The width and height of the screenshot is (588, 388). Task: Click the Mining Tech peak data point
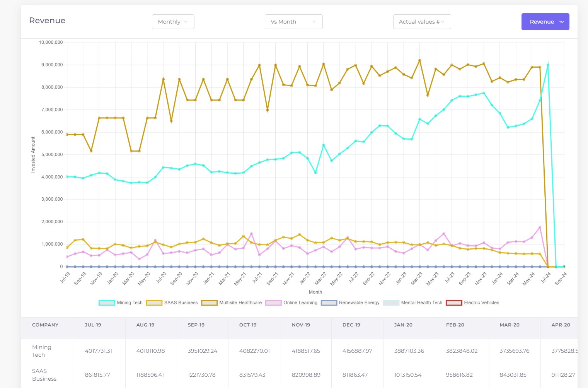pyautogui.click(x=548, y=65)
